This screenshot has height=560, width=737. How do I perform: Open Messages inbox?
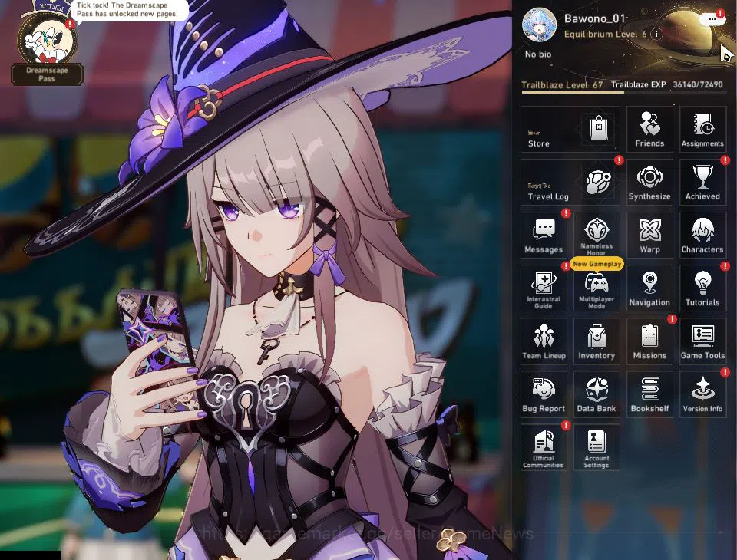(x=544, y=236)
